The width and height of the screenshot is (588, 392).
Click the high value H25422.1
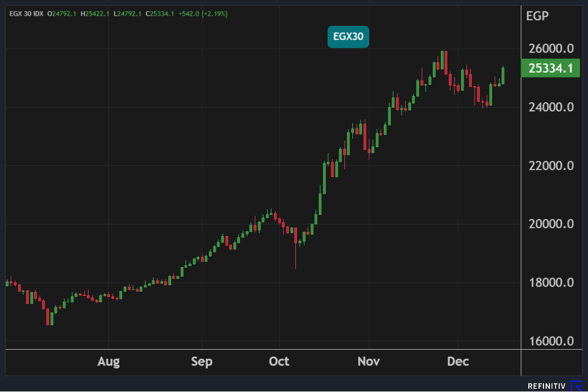click(96, 14)
